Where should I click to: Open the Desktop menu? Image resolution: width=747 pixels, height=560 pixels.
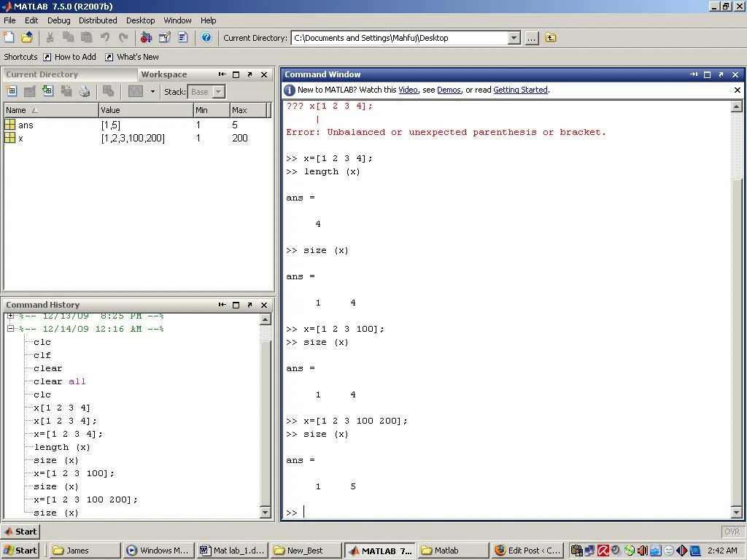141,20
